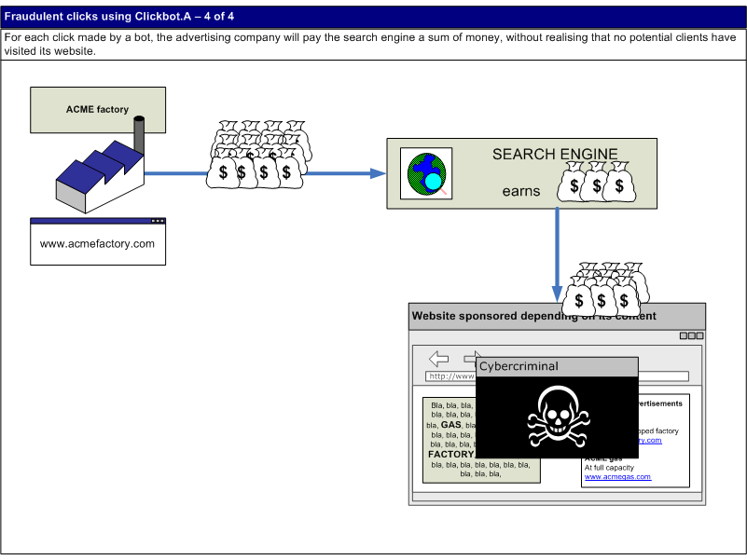Click the GAS keyword in page content

tap(450, 424)
